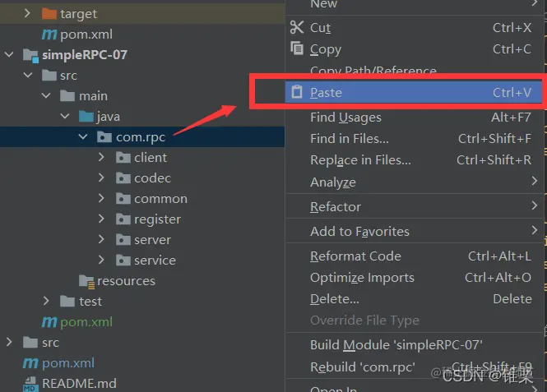Collapse the simpleRPC-07 module node
This screenshot has height=392, width=547.
[9, 55]
